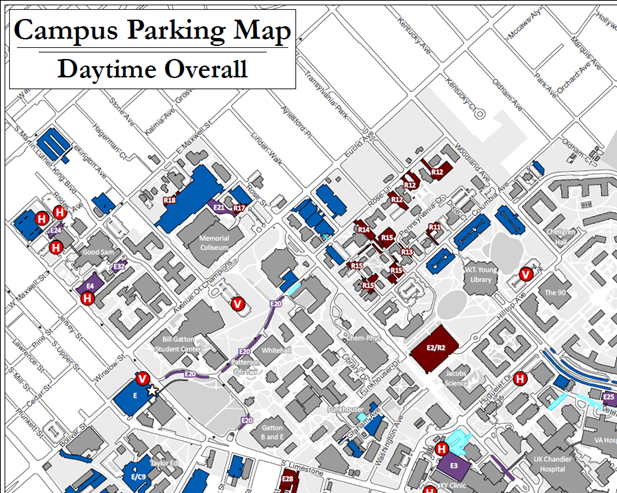617x493 pixels.
Task: Click the UK Chandler Hospital label
Action: coord(552,464)
